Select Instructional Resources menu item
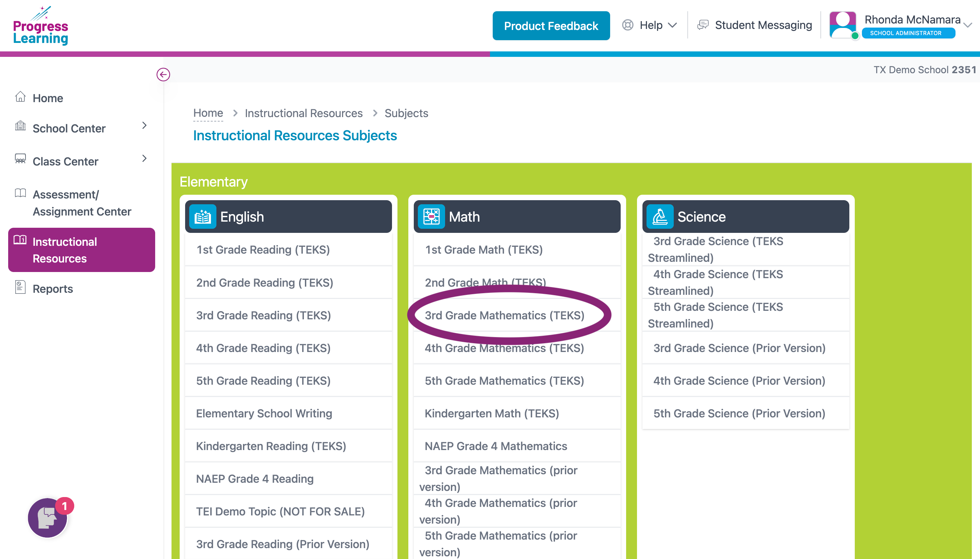 click(81, 250)
